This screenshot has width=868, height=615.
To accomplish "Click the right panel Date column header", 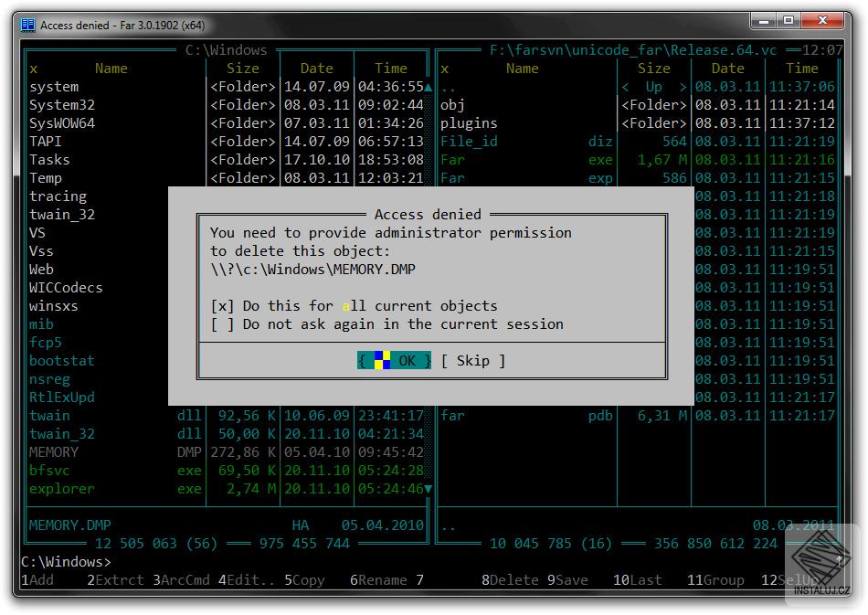I will click(x=727, y=69).
